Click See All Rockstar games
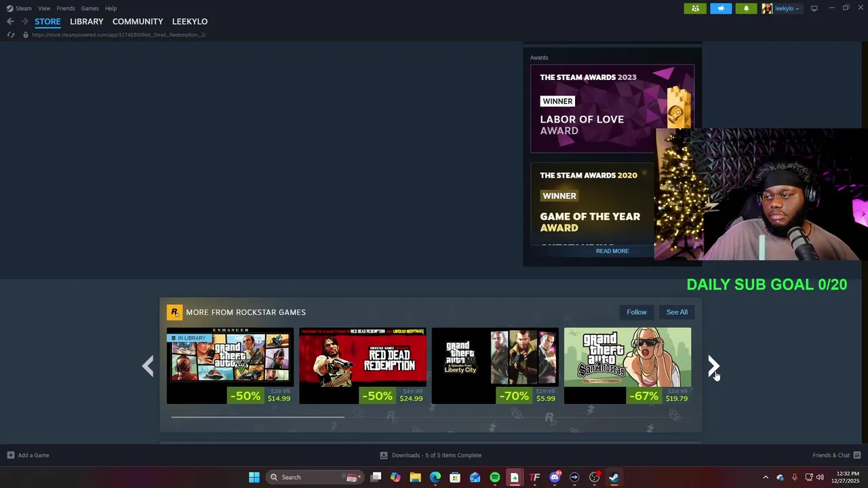Image resolution: width=868 pixels, height=488 pixels. (677, 312)
